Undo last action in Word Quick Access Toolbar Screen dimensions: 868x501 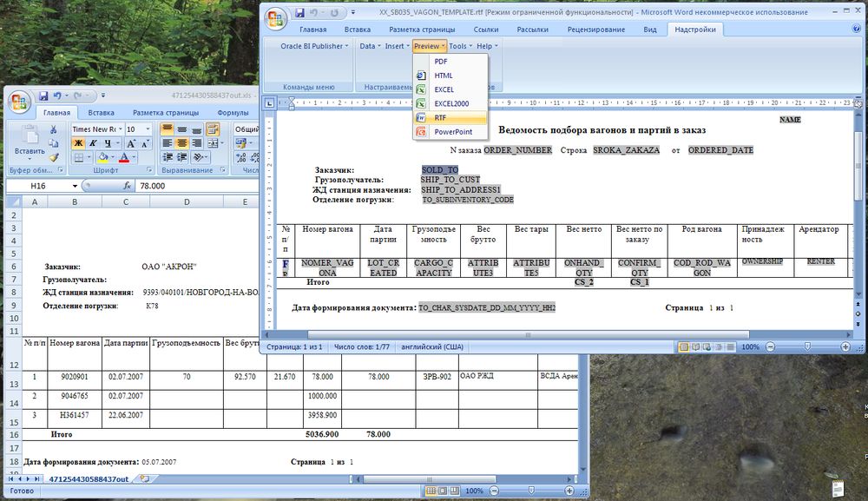click(x=312, y=11)
